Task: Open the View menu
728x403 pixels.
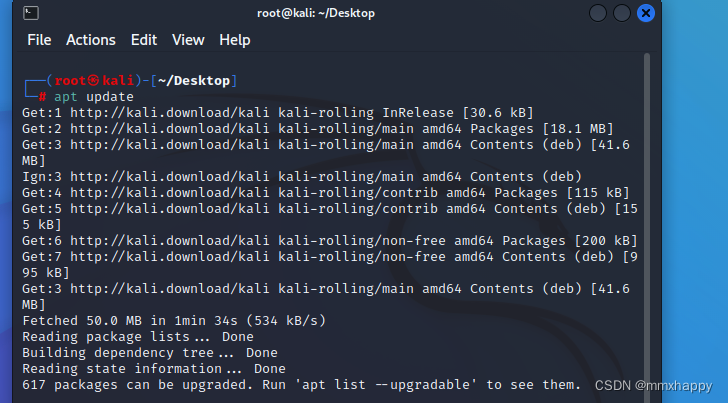Action: [188, 40]
